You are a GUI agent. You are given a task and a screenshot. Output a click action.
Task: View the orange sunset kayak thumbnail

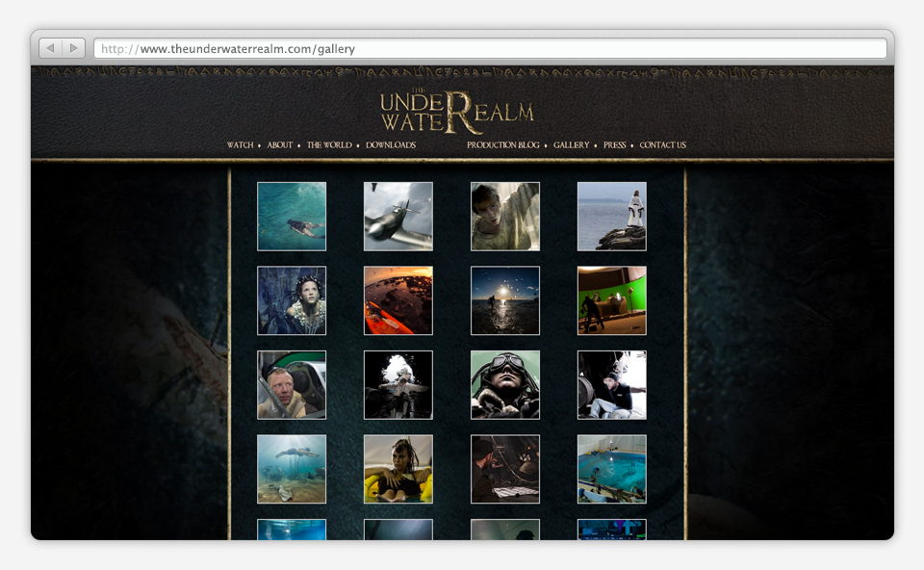click(398, 300)
